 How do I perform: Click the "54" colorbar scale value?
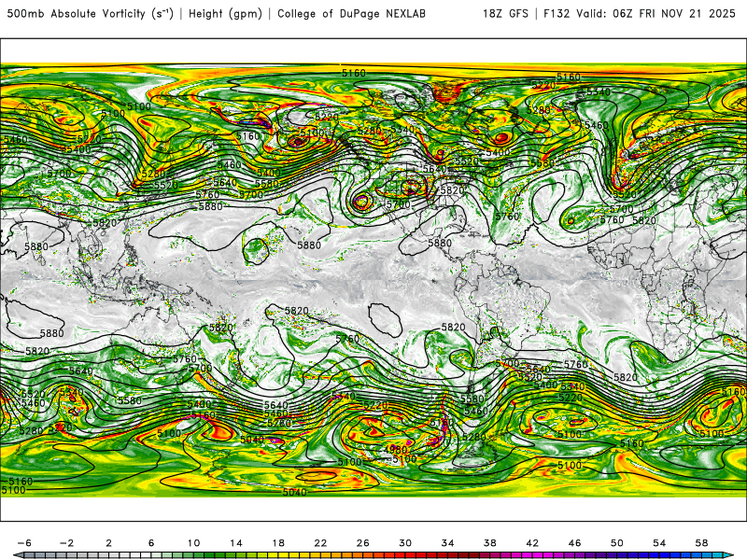[659, 543]
